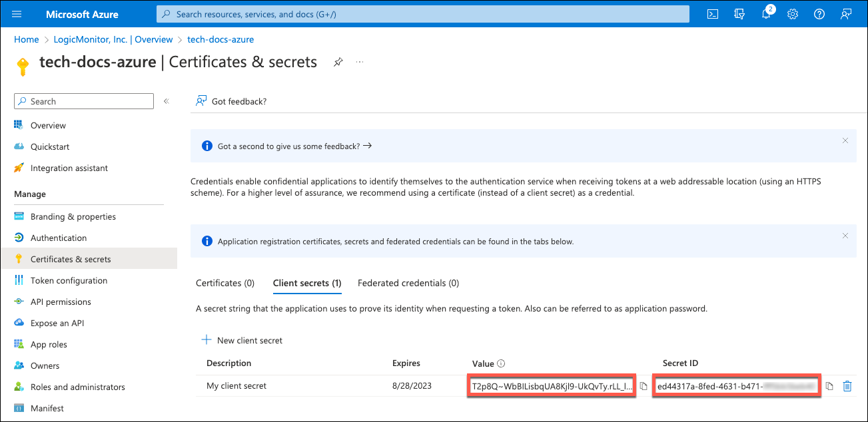
Task: Open tech-docs-azure breadcrumb
Action: (220, 39)
